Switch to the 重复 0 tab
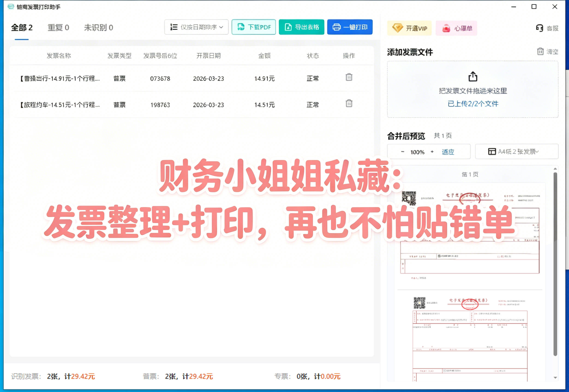The image size is (569, 392). point(58,27)
